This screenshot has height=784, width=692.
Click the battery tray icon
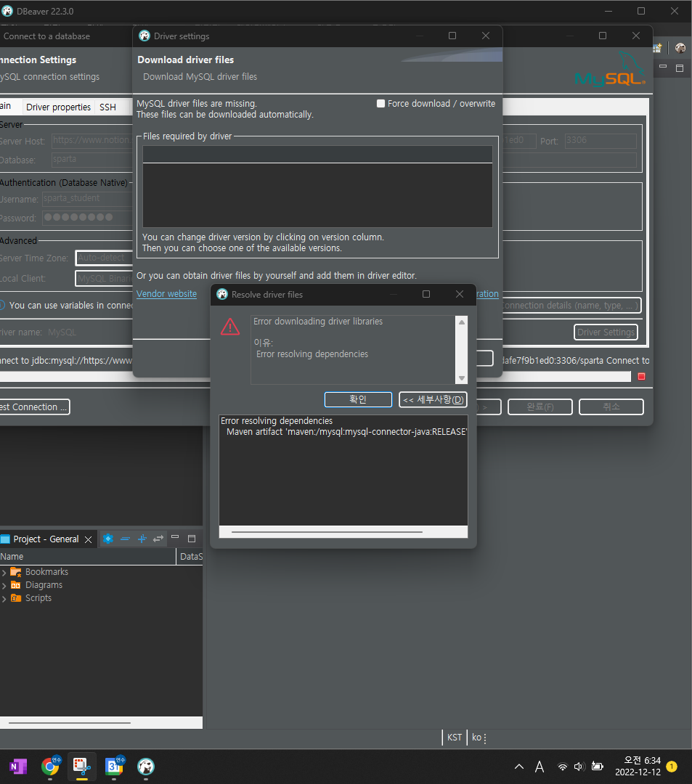pyautogui.click(x=597, y=767)
